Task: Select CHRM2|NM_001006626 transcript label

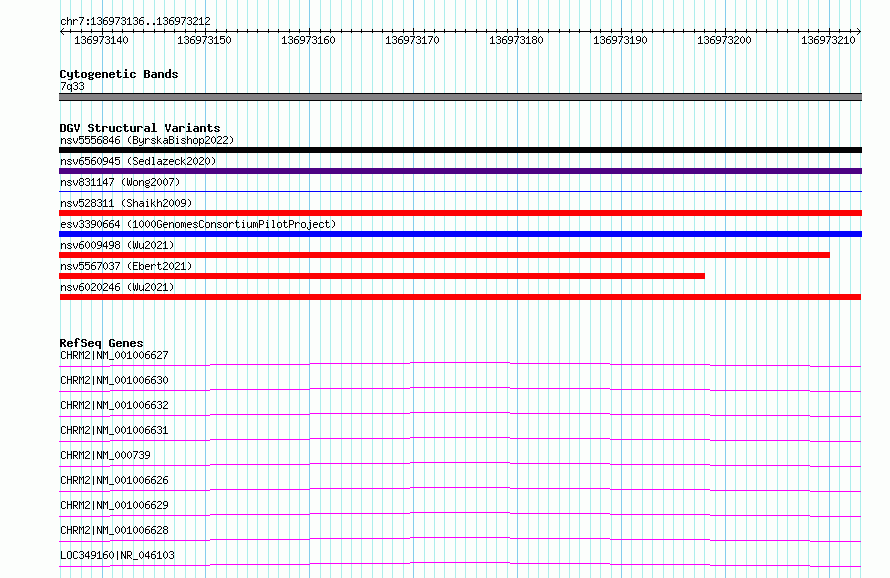Action: [114, 480]
